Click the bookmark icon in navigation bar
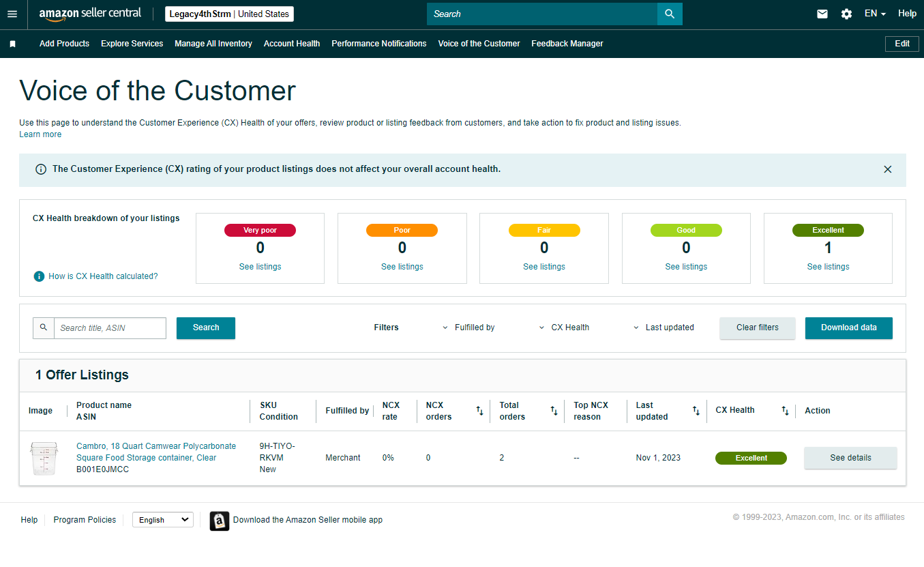The image size is (924, 567). tap(12, 44)
